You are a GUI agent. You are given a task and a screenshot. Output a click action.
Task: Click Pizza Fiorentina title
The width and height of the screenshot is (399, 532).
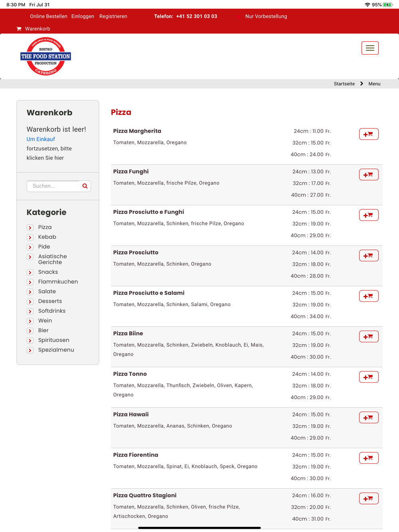pyautogui.click(x=136, y=455)
